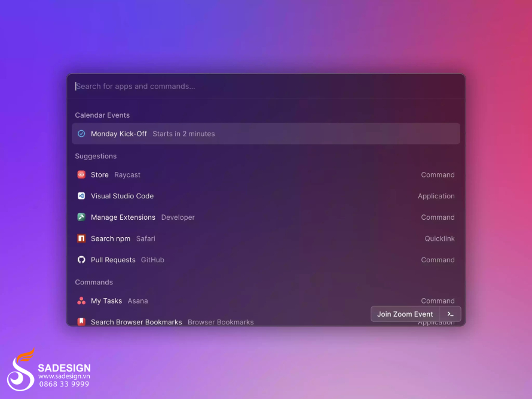Open the Store Raycast command

(265, 174)
